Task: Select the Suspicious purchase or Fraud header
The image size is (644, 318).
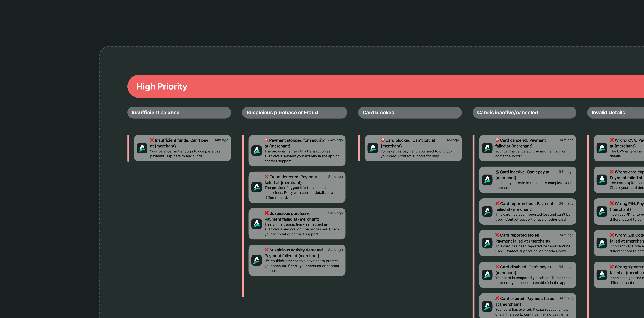Action: (294, 113)
